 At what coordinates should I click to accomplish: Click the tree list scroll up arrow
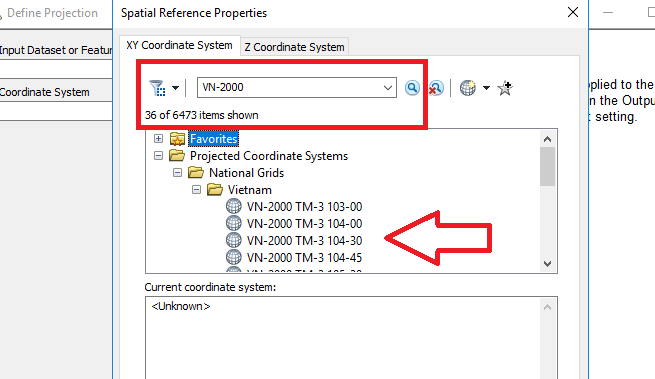(548, 139)
